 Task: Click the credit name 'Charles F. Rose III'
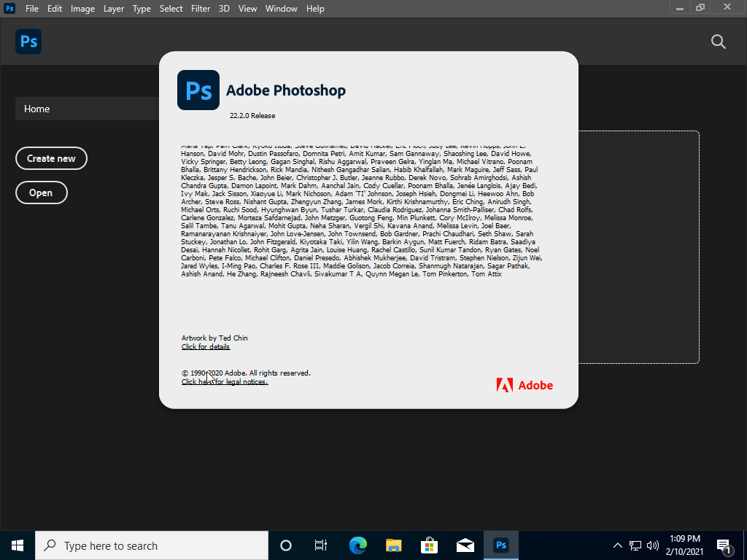tap(290, 265)
